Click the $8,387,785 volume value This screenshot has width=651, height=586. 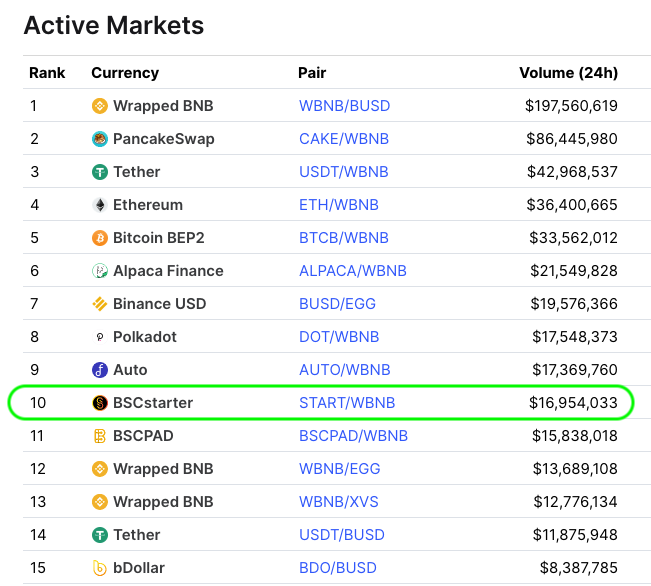coord(579,568)
